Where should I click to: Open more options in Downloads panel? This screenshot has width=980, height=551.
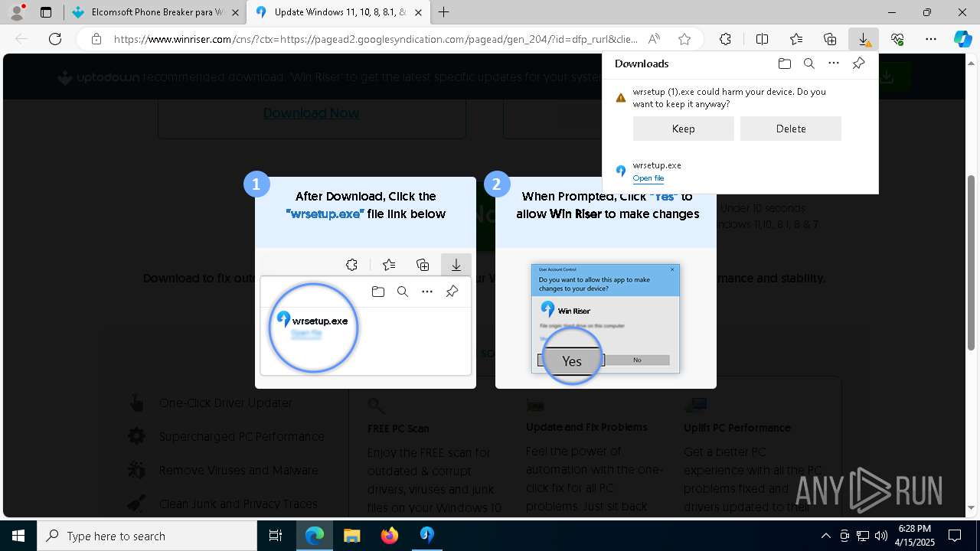click(834, 64)
